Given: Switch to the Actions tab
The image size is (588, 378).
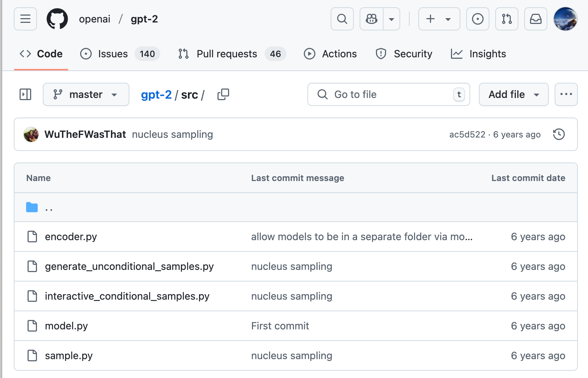Looking at the screenshot, I should click(x=330, y=54).
